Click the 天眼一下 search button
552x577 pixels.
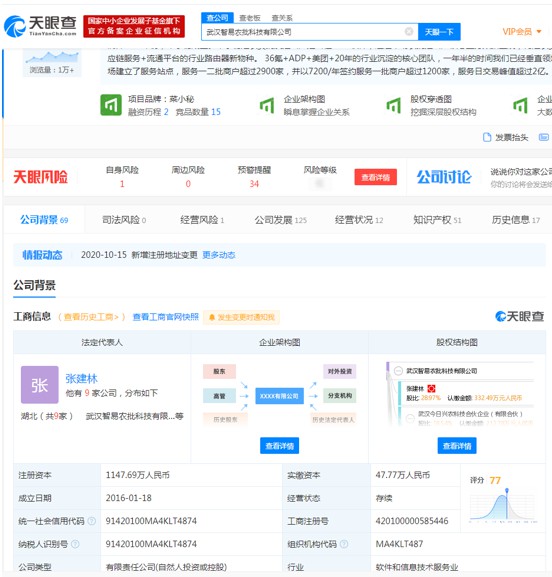pyautogui.click(x=439, y=32)
